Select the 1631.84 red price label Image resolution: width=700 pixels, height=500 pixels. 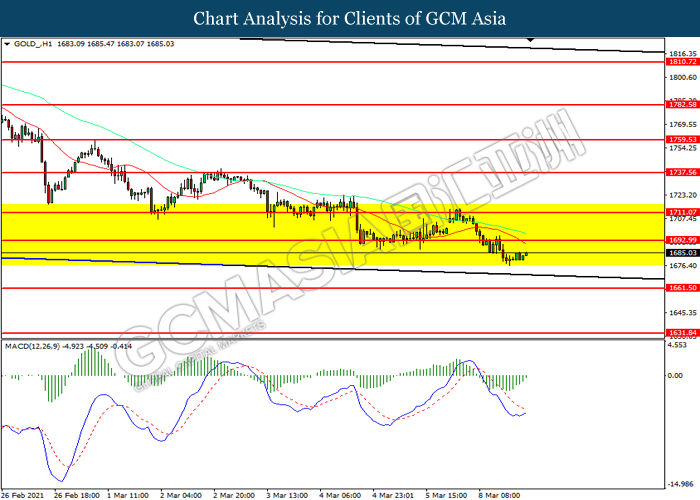coord(682,333)
